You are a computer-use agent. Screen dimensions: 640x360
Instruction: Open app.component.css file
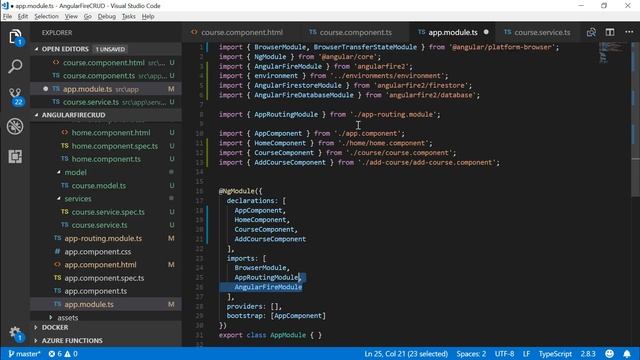coord(106,251)
